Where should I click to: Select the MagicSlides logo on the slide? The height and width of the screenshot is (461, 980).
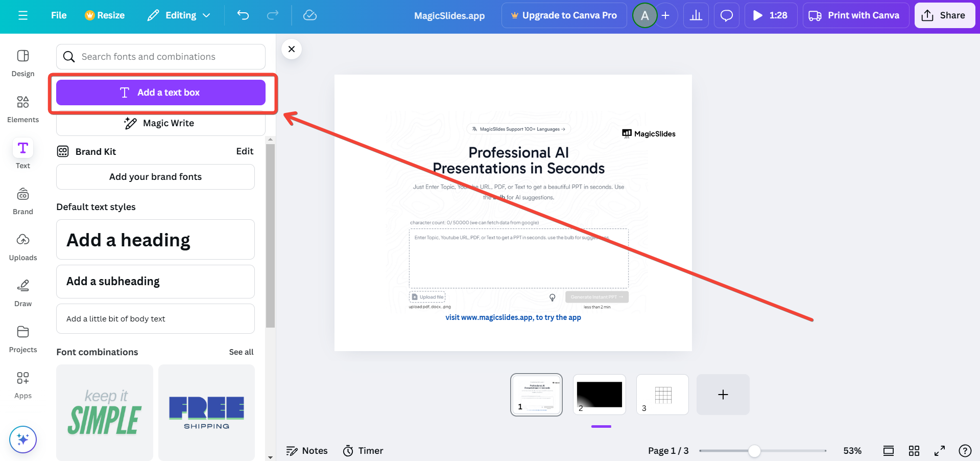pyautogui.click(x=649, y=134)
